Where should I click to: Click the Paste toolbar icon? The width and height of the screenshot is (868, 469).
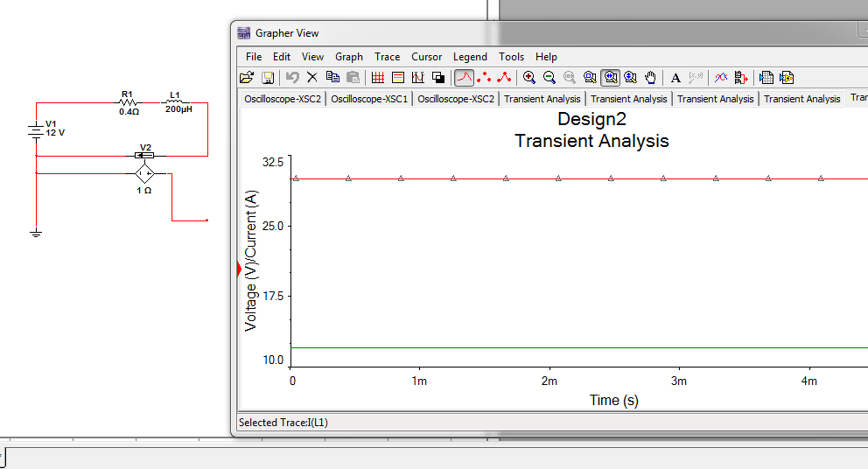(353, 78)
